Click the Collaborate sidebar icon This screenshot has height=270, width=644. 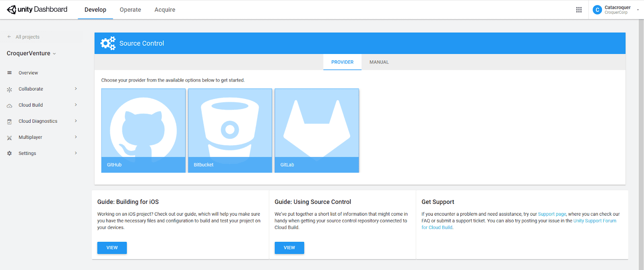pyautogui.click(x=10, y=89)
